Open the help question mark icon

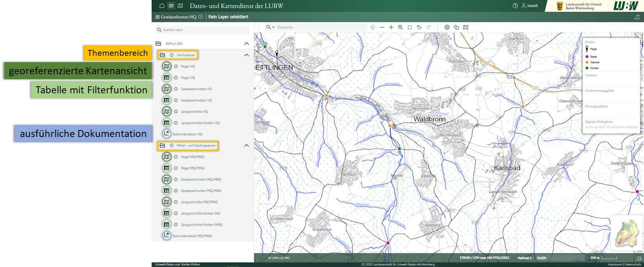pos(515,6)
